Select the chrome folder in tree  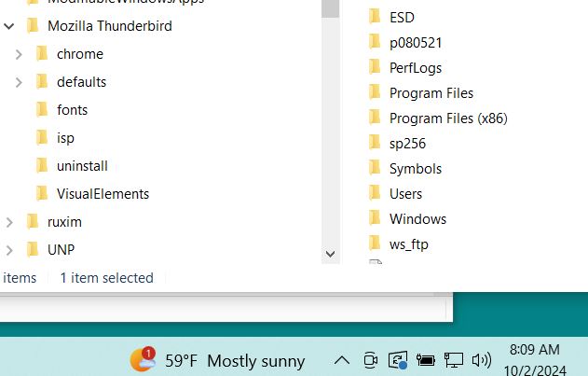point(80,54)
